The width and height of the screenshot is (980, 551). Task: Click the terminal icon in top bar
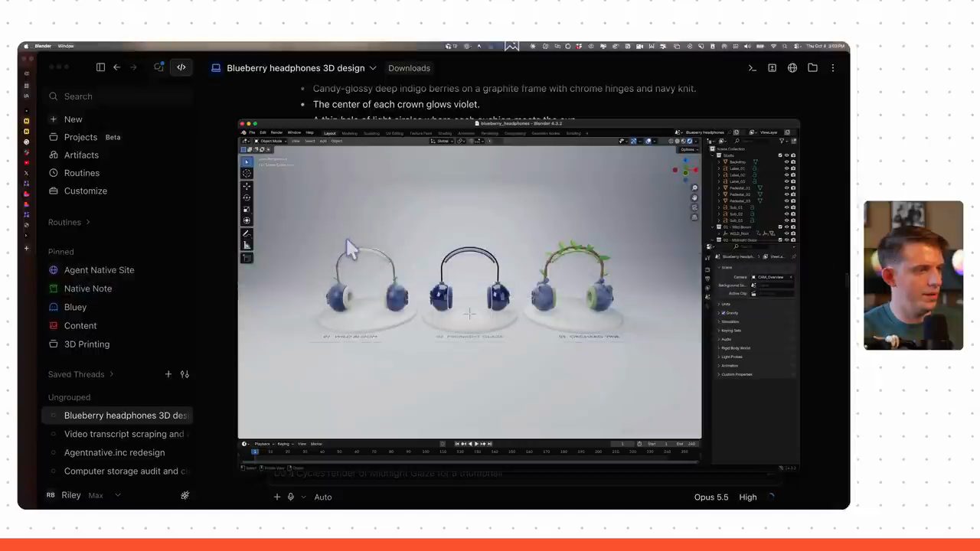(x=752, y=68)
